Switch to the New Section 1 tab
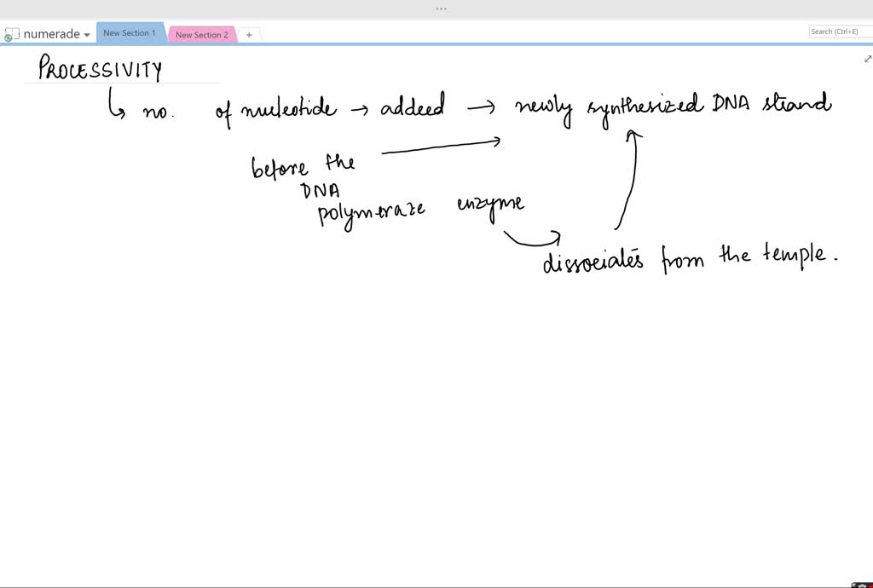The width and height of the screenshot is (873, 588). pos(130,32)
